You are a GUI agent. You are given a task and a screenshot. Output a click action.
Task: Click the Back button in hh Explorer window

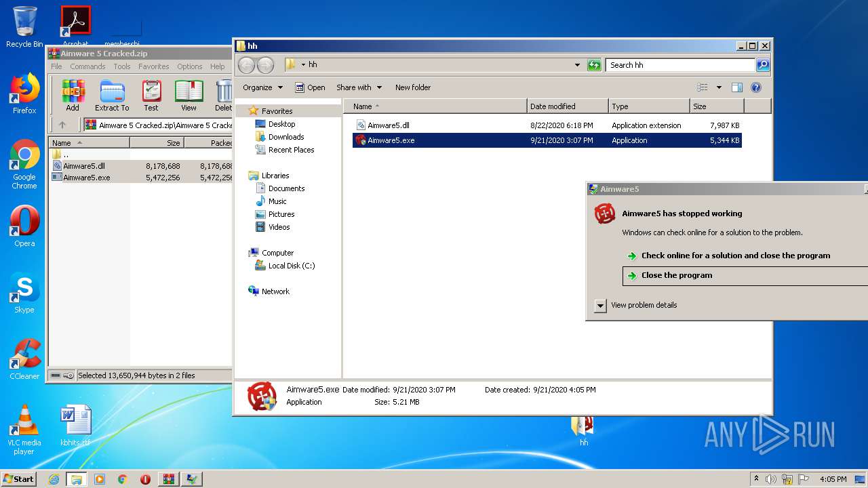click(x=246, y=65)
